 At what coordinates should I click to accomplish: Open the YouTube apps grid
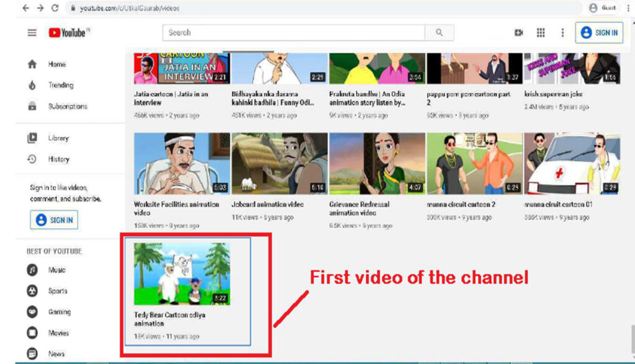540,33
